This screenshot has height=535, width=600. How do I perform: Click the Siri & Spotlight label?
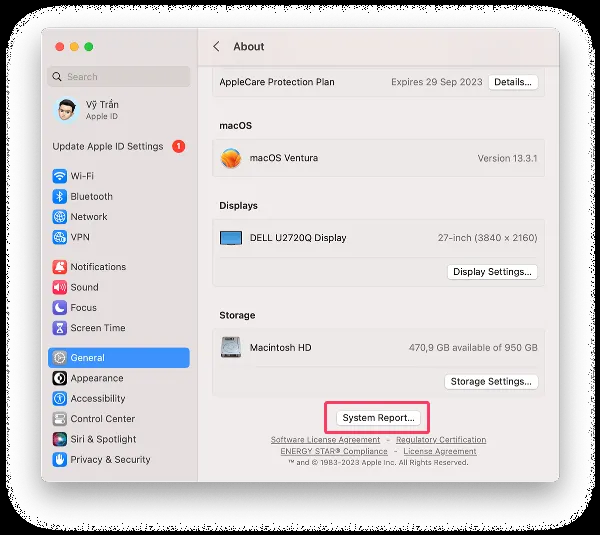click(103, 439)
